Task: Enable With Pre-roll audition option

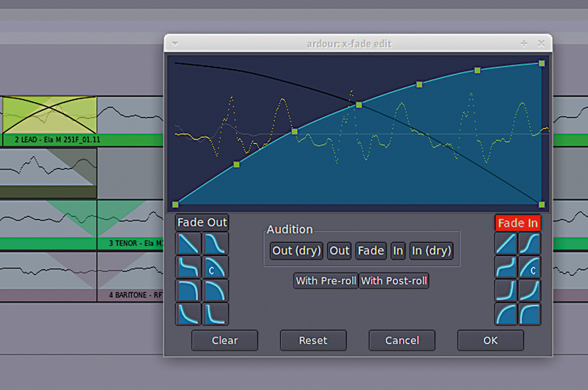Action: 326,281
